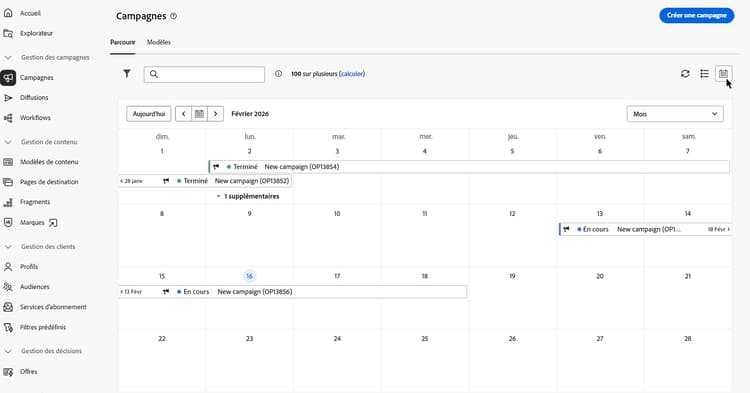
Task: Click the Campagnes help question icon
Action: (174, 16)
